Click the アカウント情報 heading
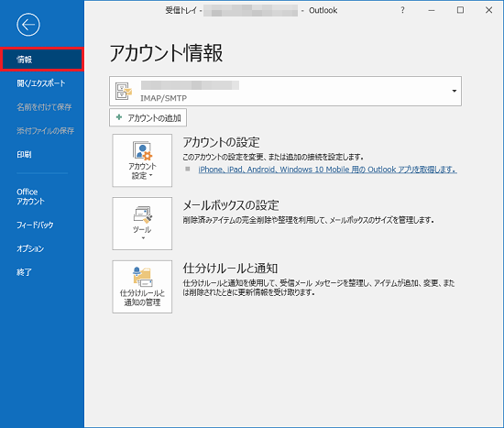The width and height of the screenshot is (504, 428). click(166, 53)
